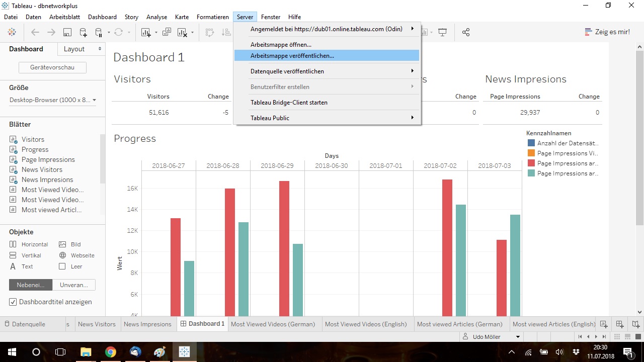Select the Webseite object icon
This screenshot has width=644, height=362.
[x=62, y=255]
